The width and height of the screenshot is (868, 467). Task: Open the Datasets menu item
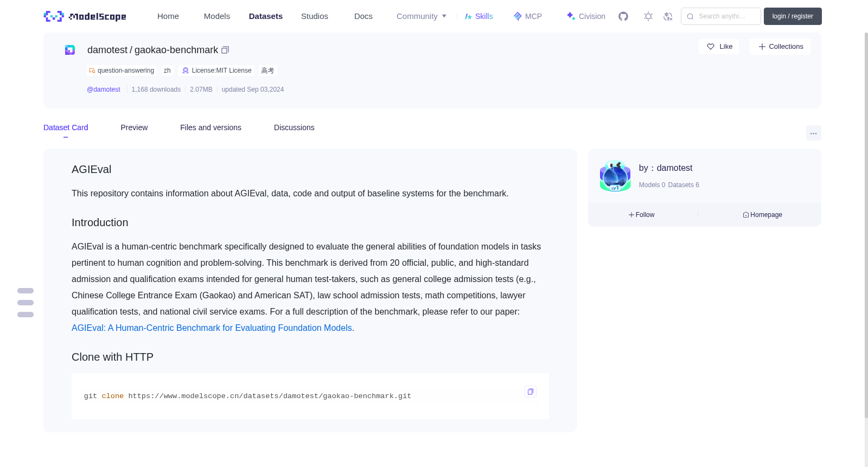coord(266,16)
